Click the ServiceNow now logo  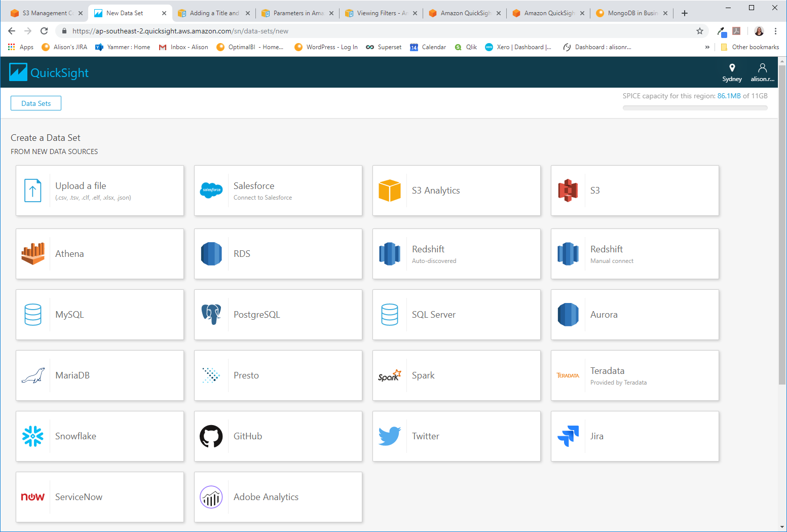33,497
